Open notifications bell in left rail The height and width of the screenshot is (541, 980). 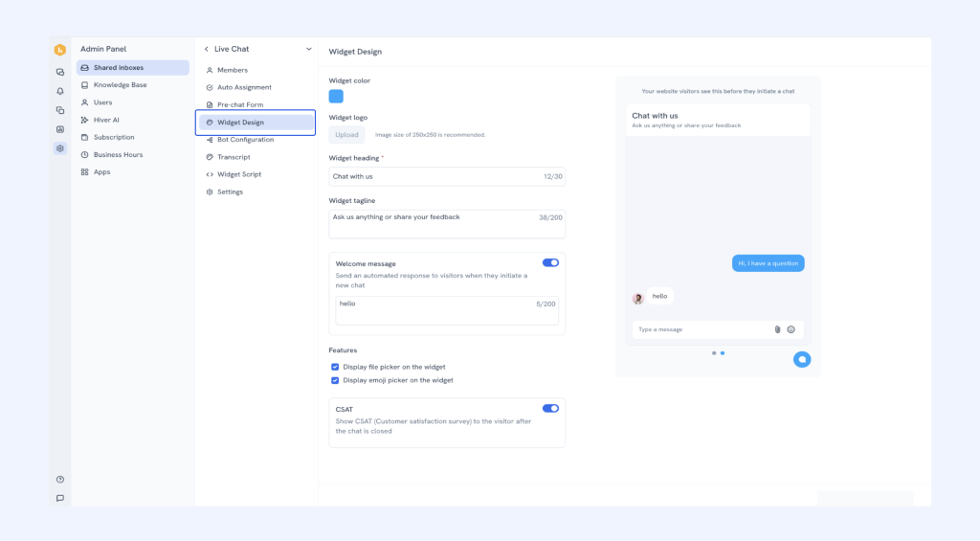(60, 91)
